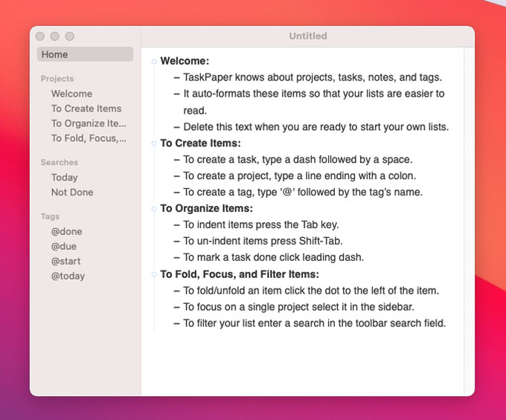
Task: Filter by the @today tag
Action: [x=68, y=277]
